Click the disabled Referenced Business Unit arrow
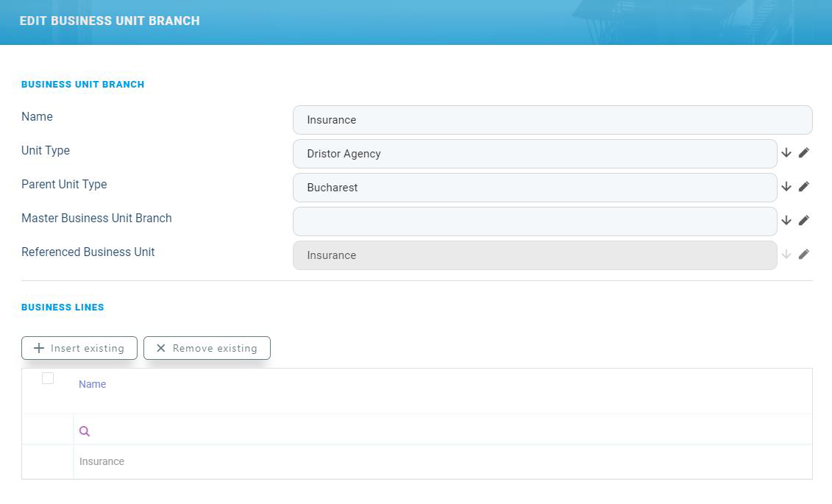The height and width of the screenshot is (504, 832). (x=786, y=255)
